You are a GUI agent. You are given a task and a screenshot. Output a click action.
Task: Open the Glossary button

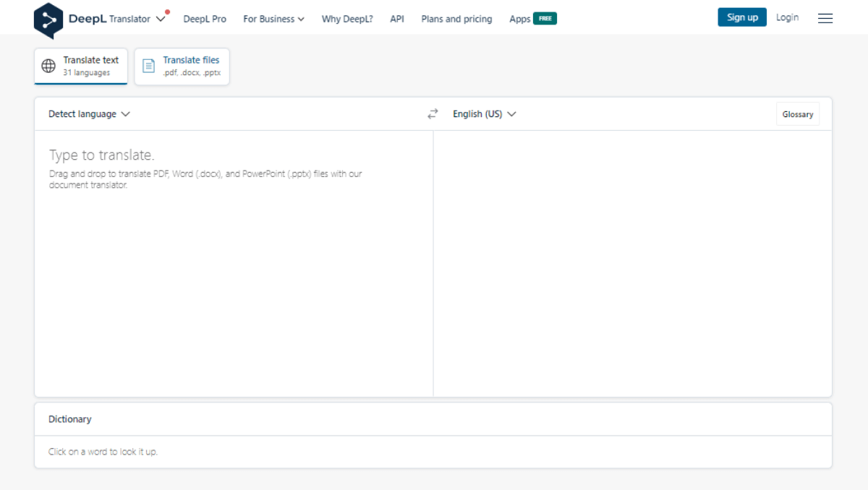(797, 114)
